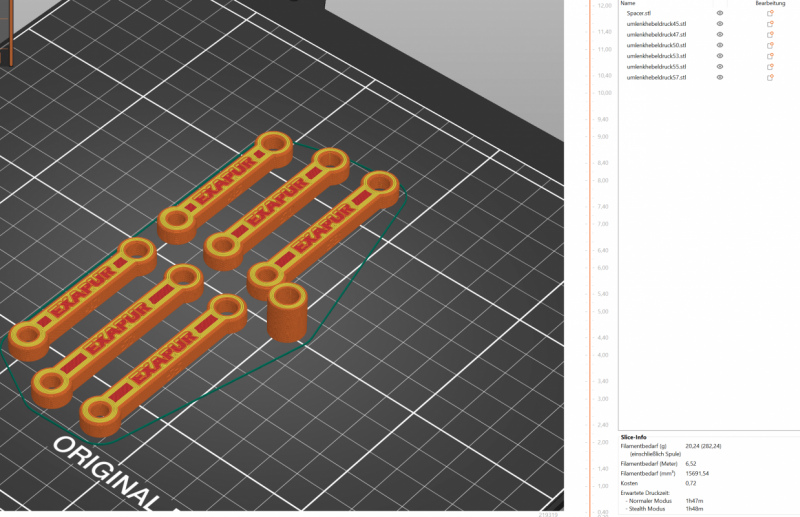The image size is (800, 517).
Task: Toggle eye icon for umlenkhebeldruck53.stl
Action: coord(720,56)
